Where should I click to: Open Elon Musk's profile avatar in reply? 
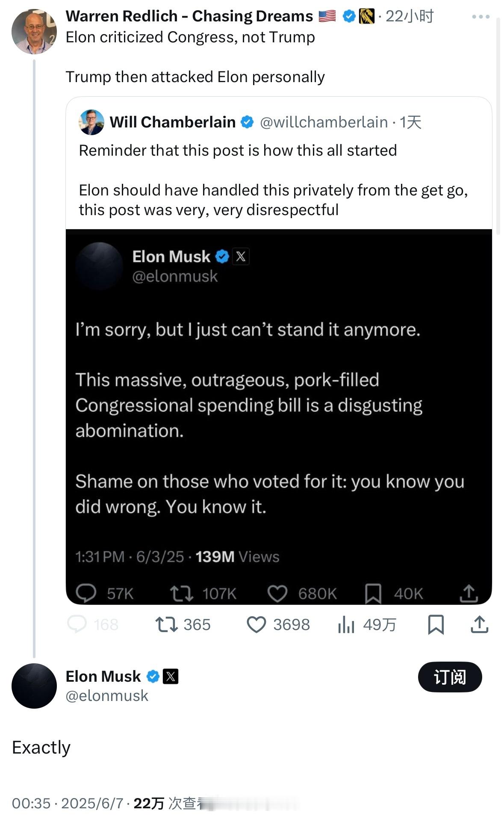point(34,686)
